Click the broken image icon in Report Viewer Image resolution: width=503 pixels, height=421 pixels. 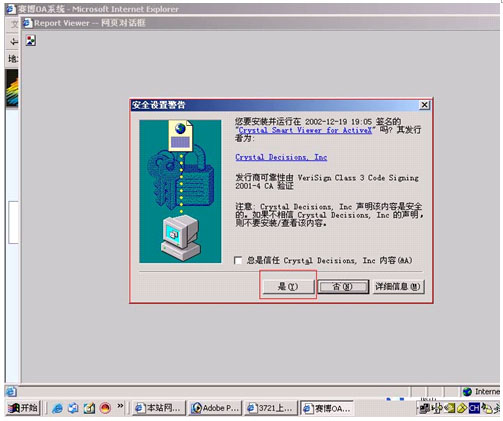pos(31,41)
